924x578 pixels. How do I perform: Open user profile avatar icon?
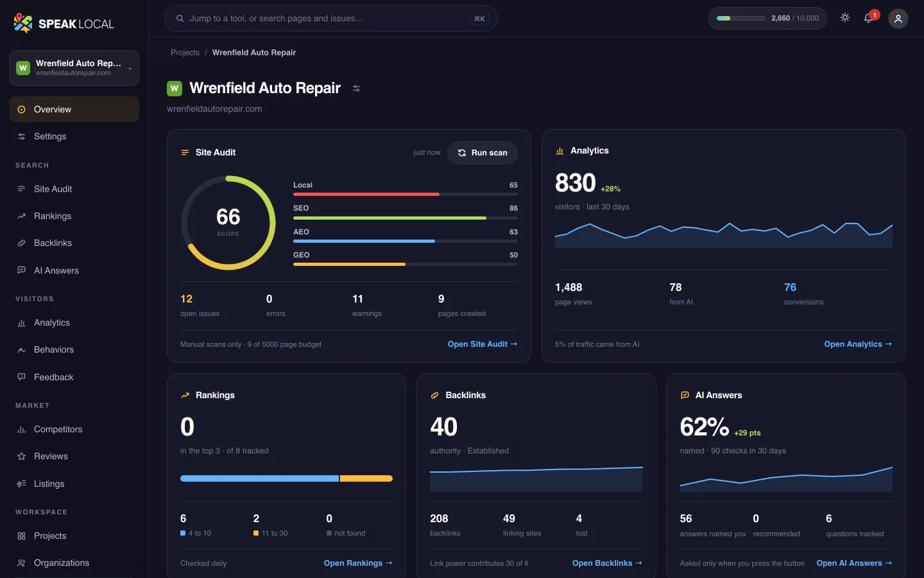pos(898,19)
